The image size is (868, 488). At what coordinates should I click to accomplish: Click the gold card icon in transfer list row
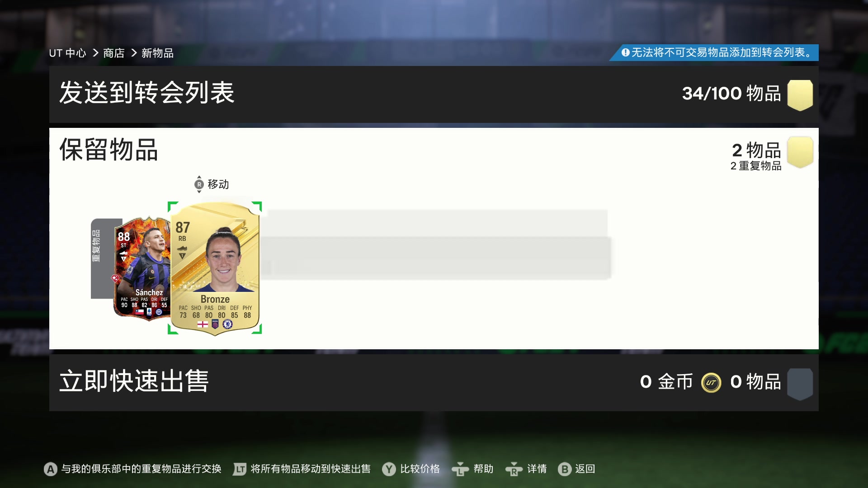click(800, 95)
